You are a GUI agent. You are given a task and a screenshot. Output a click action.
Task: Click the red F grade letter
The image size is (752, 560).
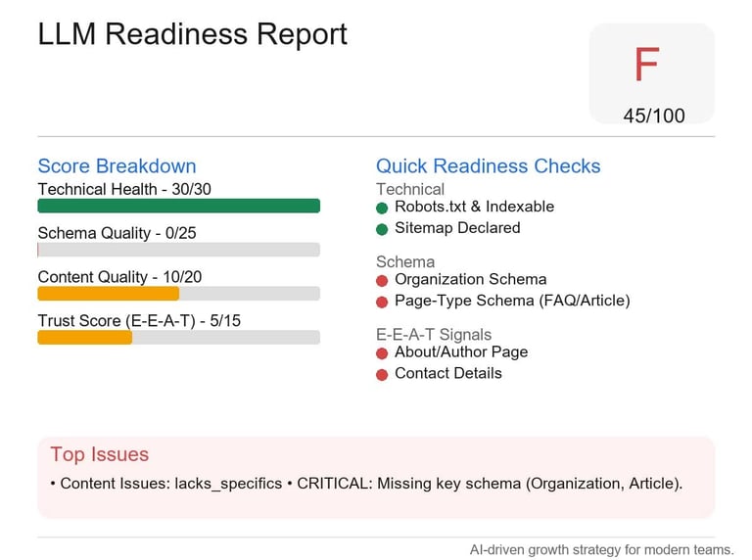(x=647, y=65)
